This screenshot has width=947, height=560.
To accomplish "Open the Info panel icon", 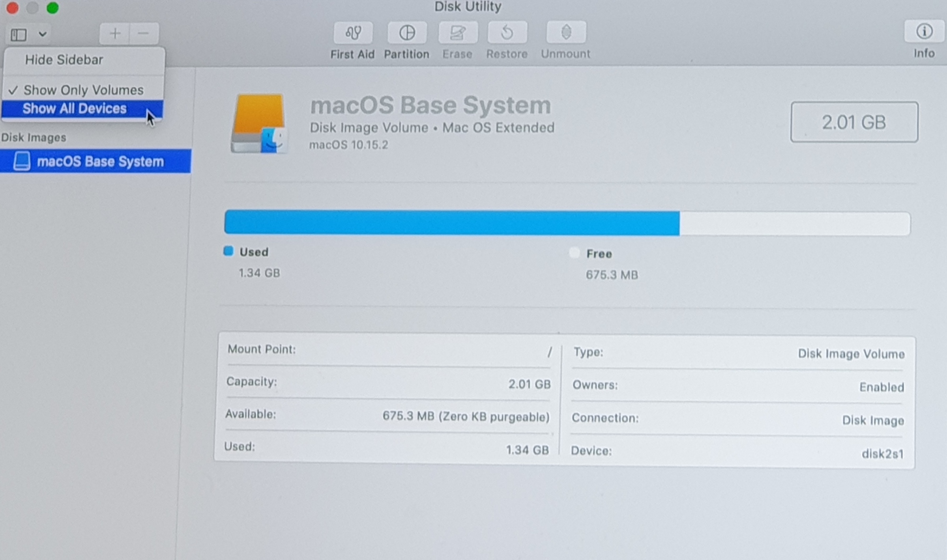I will coord(924,32).
